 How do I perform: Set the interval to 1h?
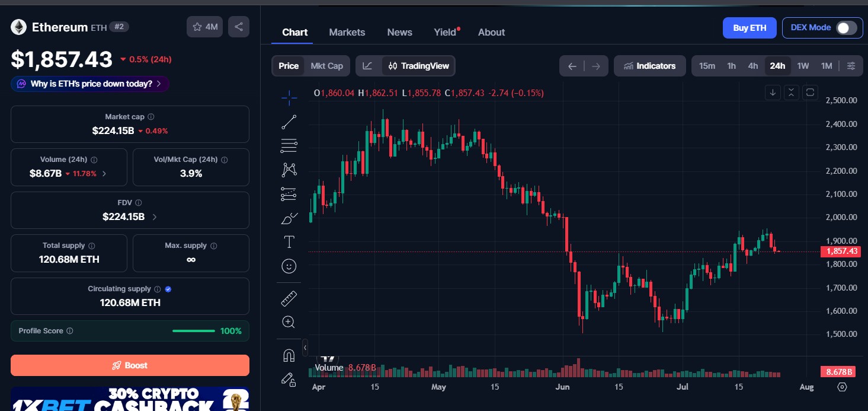[x=731, y=66]
